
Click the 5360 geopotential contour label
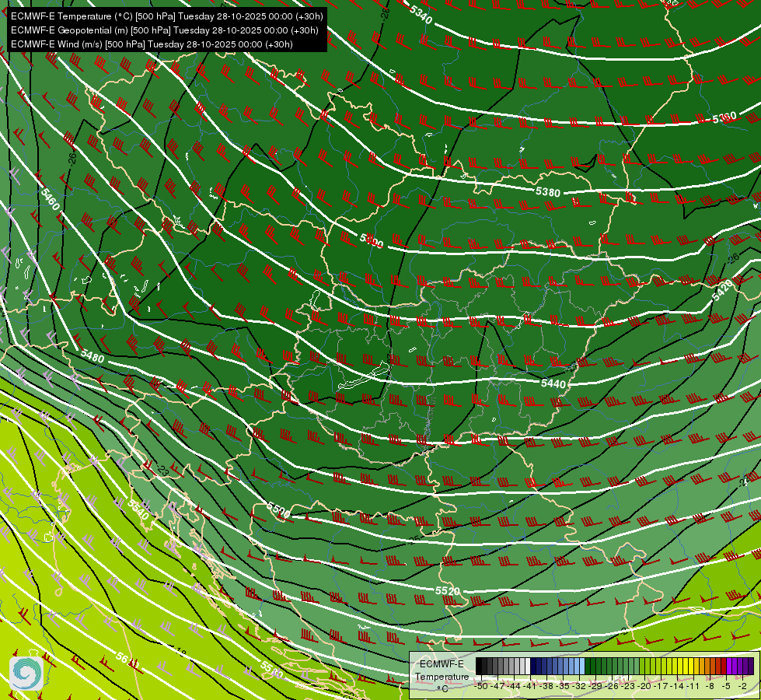coord(724,118)
